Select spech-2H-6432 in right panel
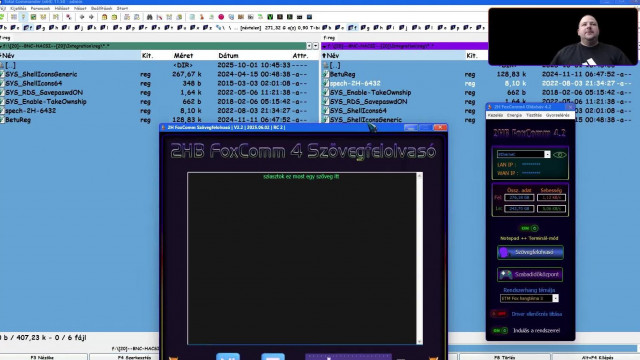The width and height of the screenshot is (640, 360). click(x=355, y=83)
